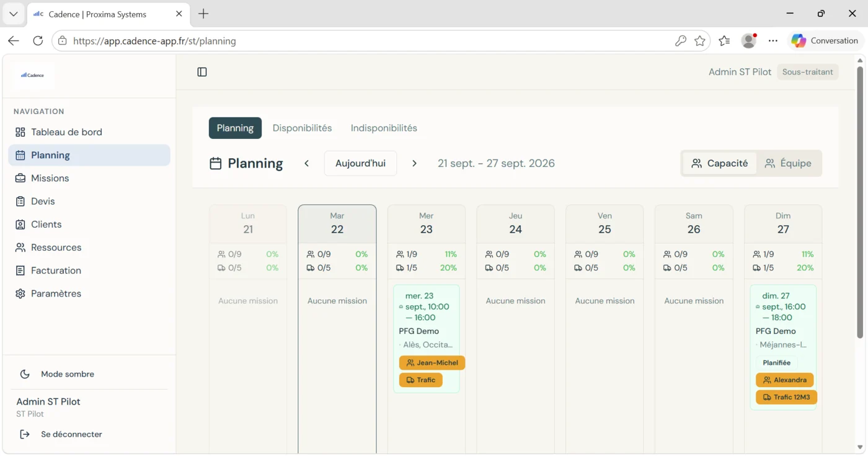Click Se déconnecter to log out
This screenshot has width=868, height=456.
89,434
